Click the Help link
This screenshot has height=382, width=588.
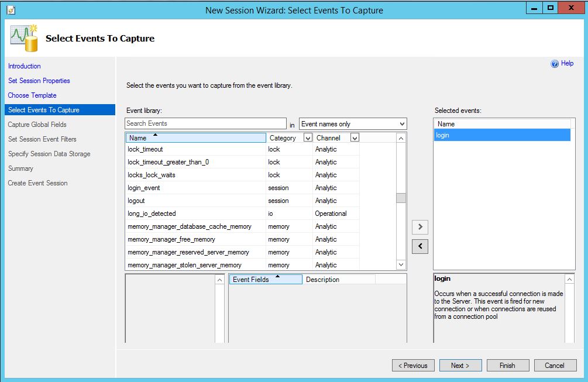click(567, 63)
